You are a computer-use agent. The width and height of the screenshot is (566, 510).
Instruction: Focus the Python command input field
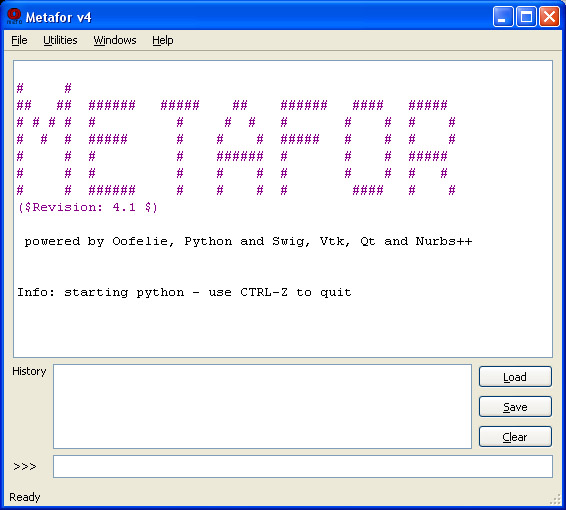[x=303, y=466]
